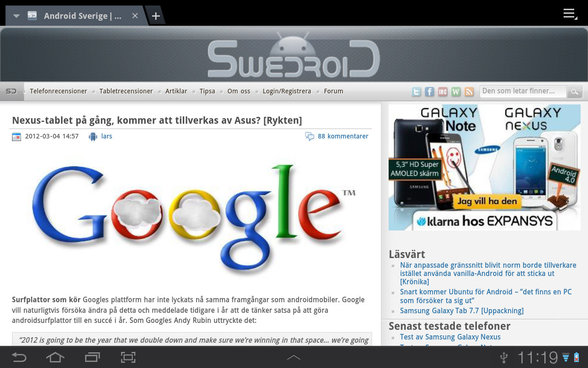Select the Android Sverige browser tab

coord(76,16)
